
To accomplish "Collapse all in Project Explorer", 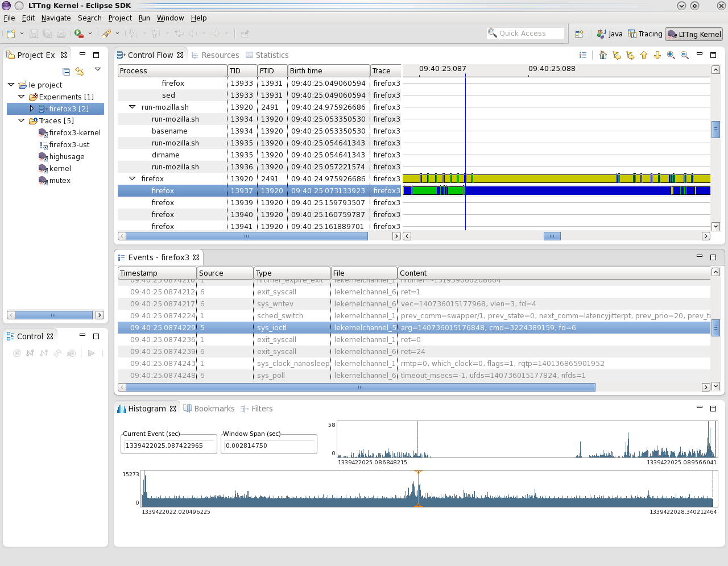I will pyautogui.click(x=67, y=72).
